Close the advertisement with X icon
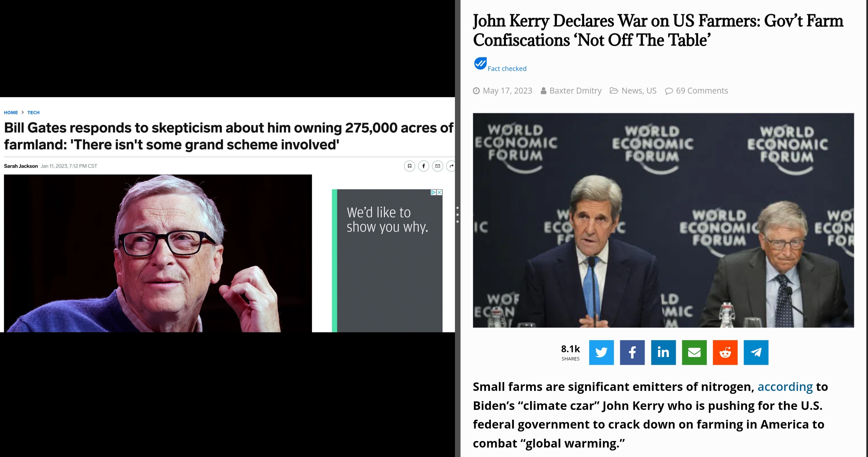The height and width of the screenshot is (457, 868). [x=439, y=192]
